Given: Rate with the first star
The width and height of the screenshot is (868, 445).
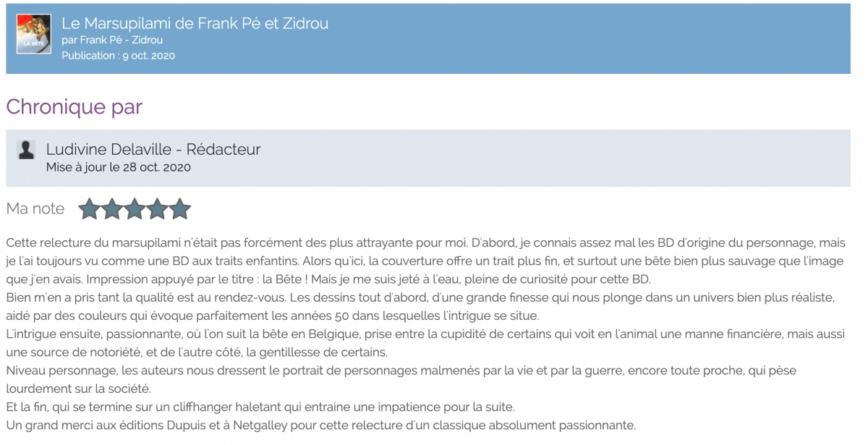Looking at the screenshot, I should point(89,209).
